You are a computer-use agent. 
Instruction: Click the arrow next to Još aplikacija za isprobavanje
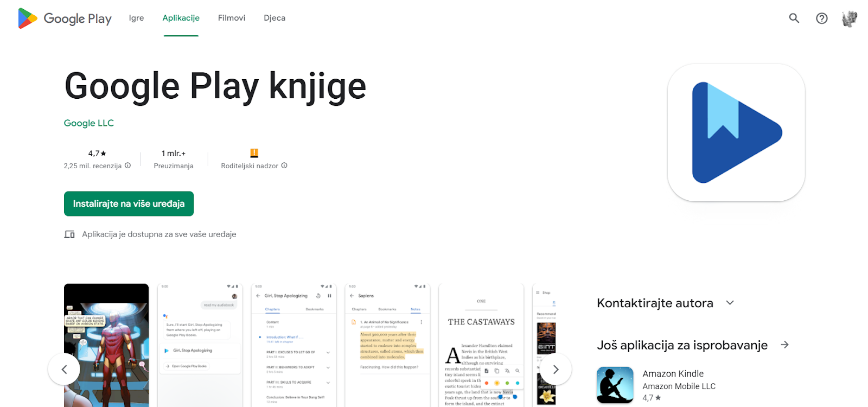tap(784, 345)
